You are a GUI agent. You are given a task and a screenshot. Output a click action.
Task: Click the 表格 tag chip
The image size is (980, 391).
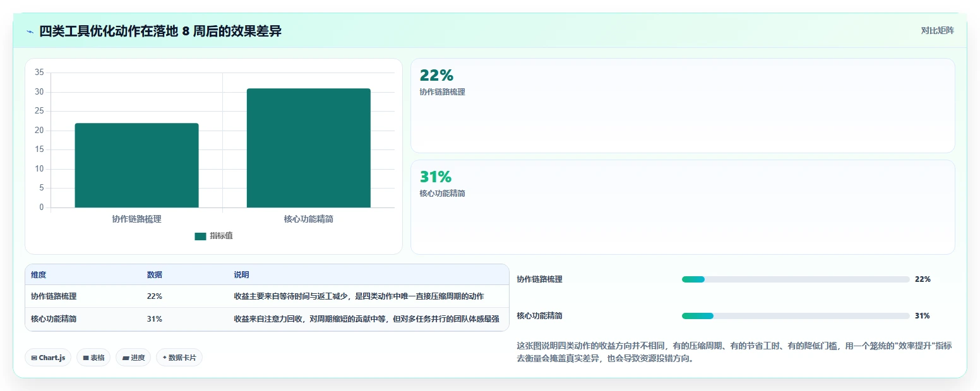93,358
